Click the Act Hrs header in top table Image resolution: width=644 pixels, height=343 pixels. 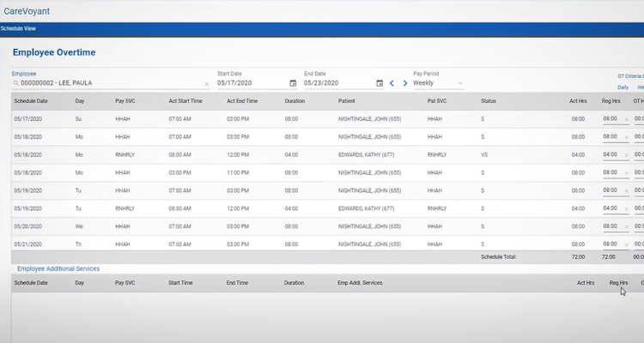[x=578, y=101]
